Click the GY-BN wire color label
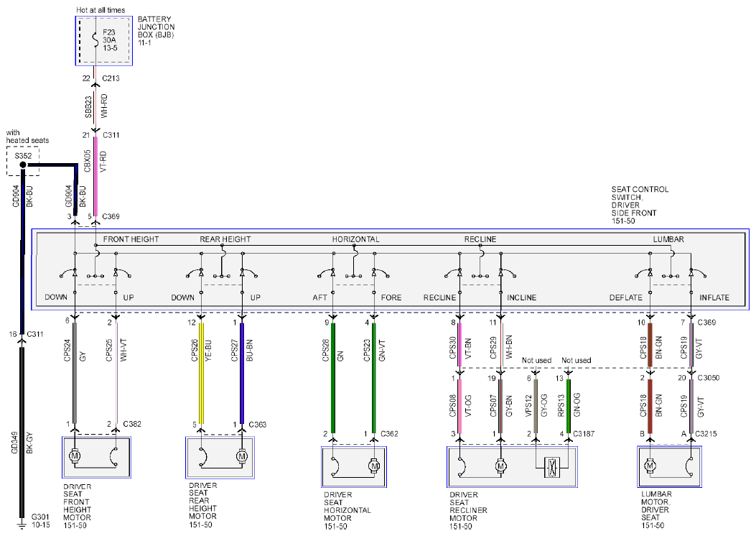 (x=508, y=406)
